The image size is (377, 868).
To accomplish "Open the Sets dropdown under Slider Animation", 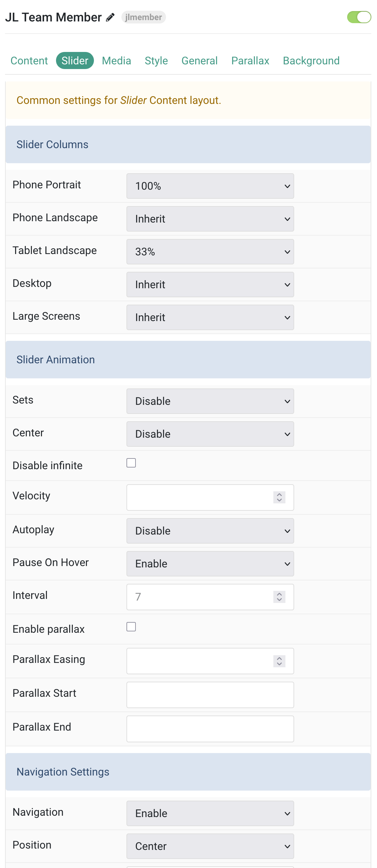I will click(210, 401).
